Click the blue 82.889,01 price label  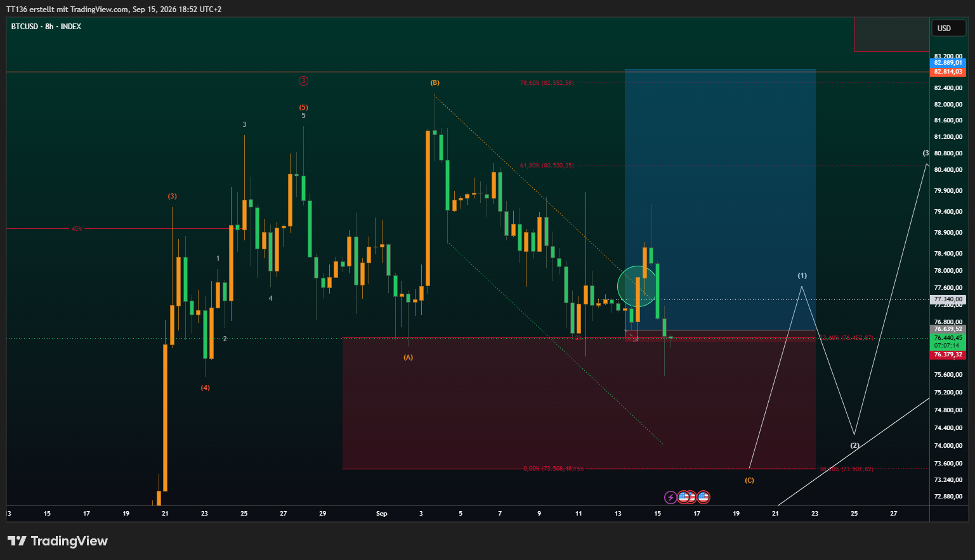(x=948, y=63)
